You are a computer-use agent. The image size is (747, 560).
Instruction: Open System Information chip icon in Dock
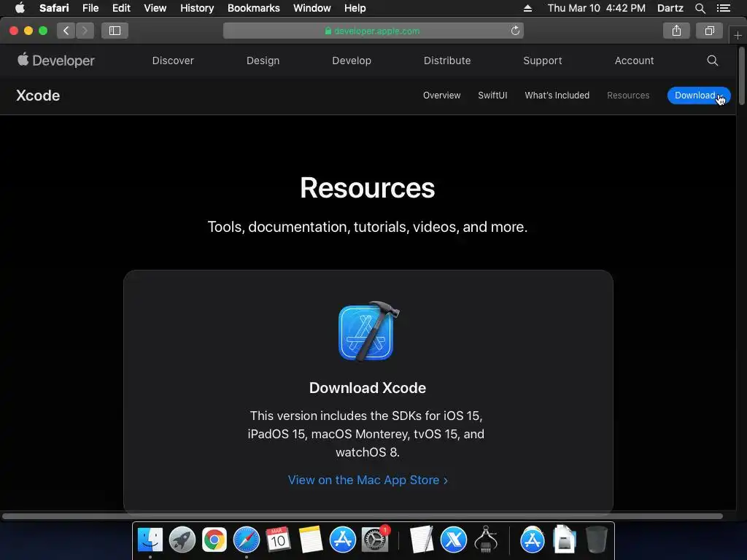tap(485, 539)
